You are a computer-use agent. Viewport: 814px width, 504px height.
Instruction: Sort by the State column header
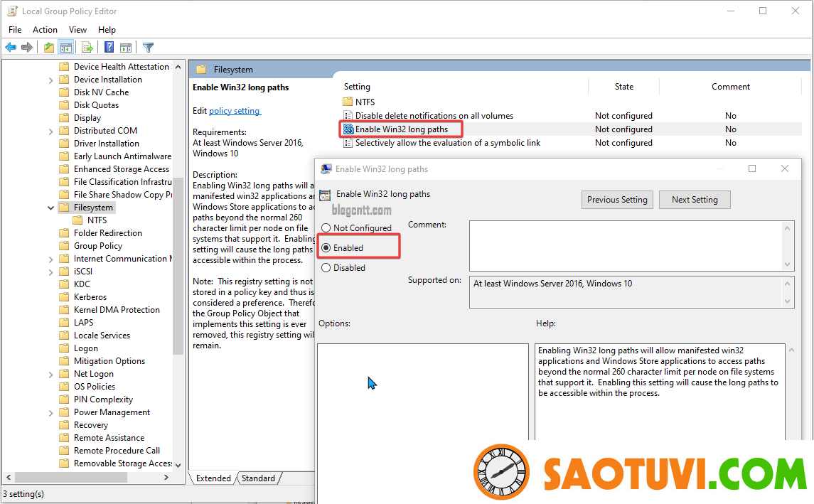(x=624, y=87)
